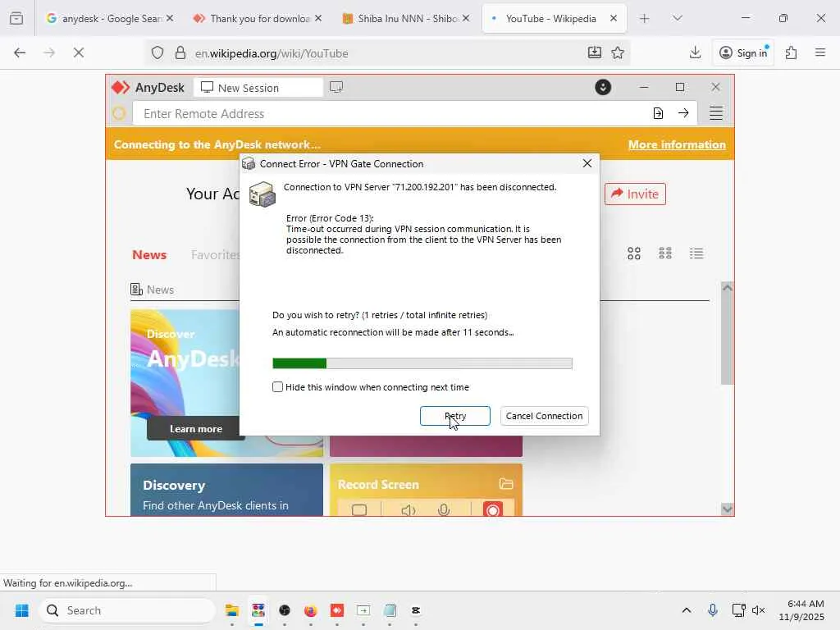Viewport: 840px width, 630px height.
Task: Open the Windows Start menu
Action: pyautogui.click(x=22, y=610)
